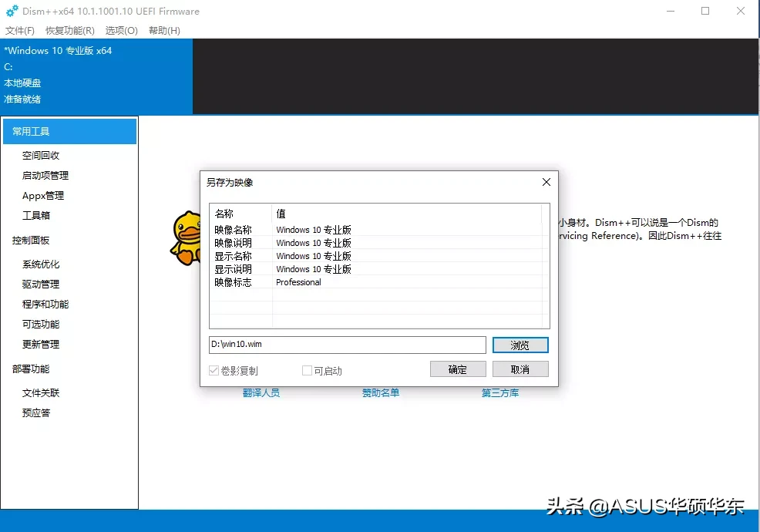760x532 pixels.
Task: Click the D:\win10.wim path field
Action: point(347,345)
